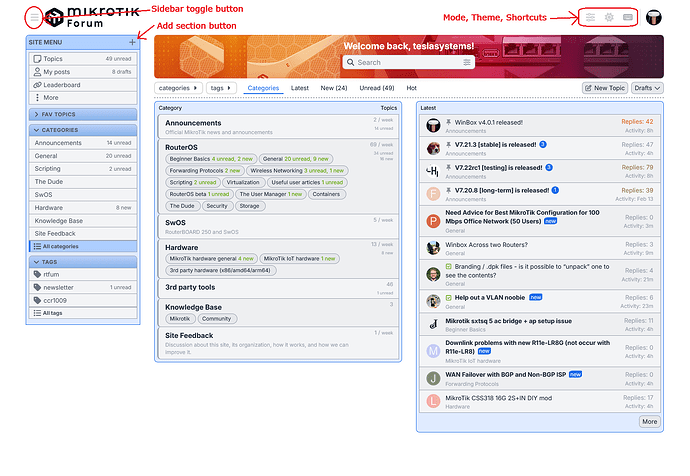
Task: Open the Winbox Across two Routers? topic
Action: (486, 245)
